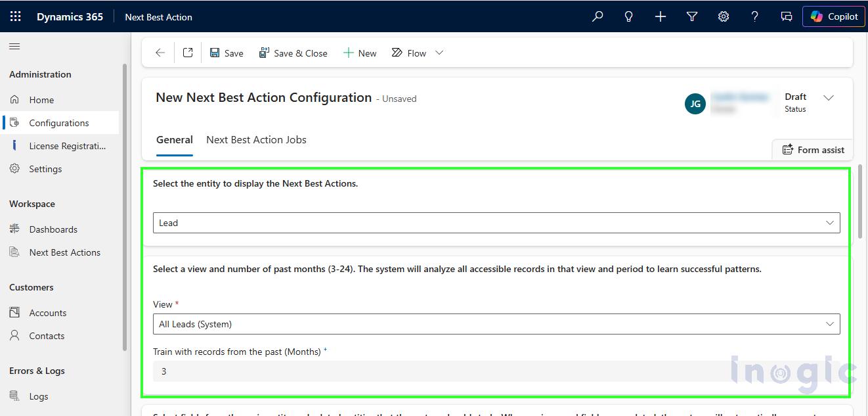Open Dashboards in the sidebar
This screenshot has width=868, height=416.
pyautogui.click(x=53, y=229)
